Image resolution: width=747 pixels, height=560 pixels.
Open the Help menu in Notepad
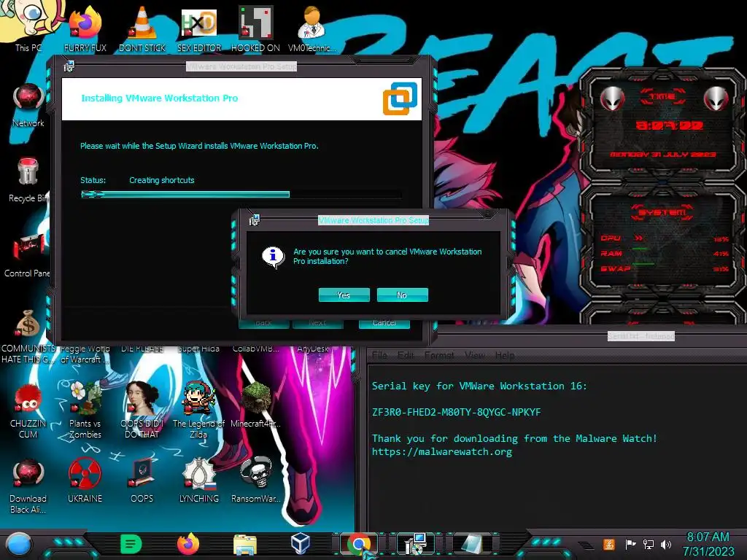505,355
